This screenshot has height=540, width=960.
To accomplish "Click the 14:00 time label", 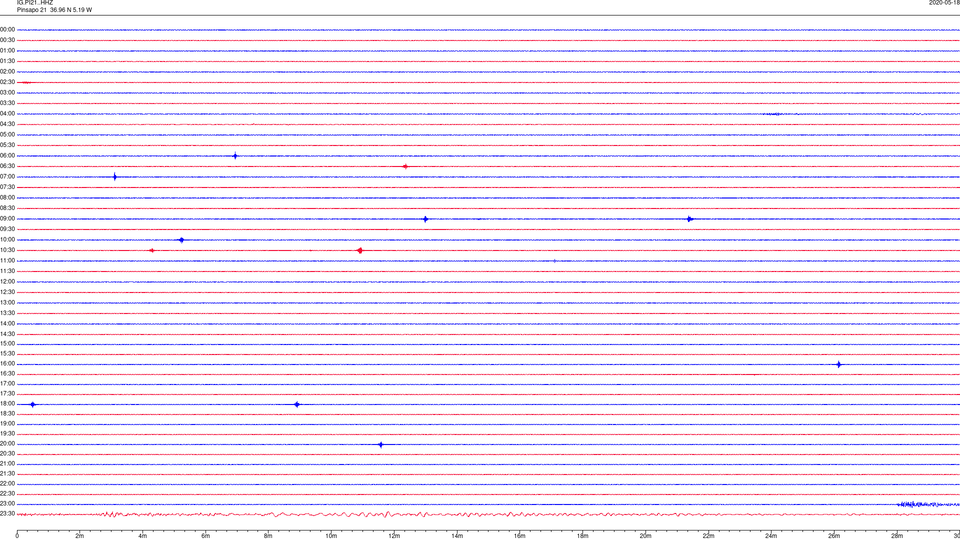I will [7, 323].
